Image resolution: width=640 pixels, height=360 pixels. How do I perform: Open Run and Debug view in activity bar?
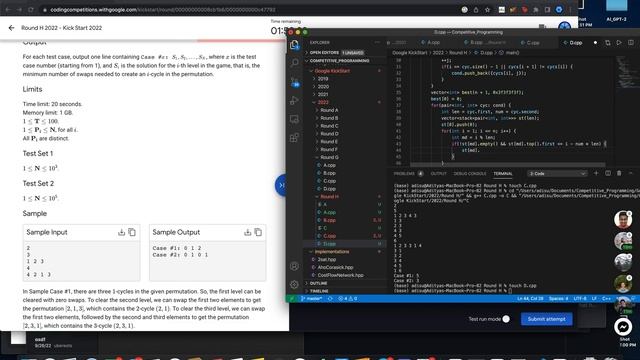294,100
